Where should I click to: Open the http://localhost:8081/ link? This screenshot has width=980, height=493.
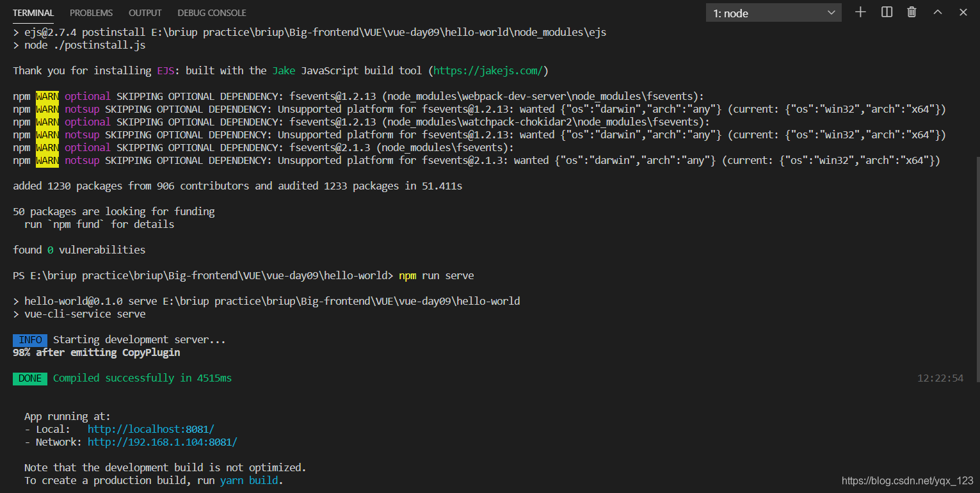151,429
